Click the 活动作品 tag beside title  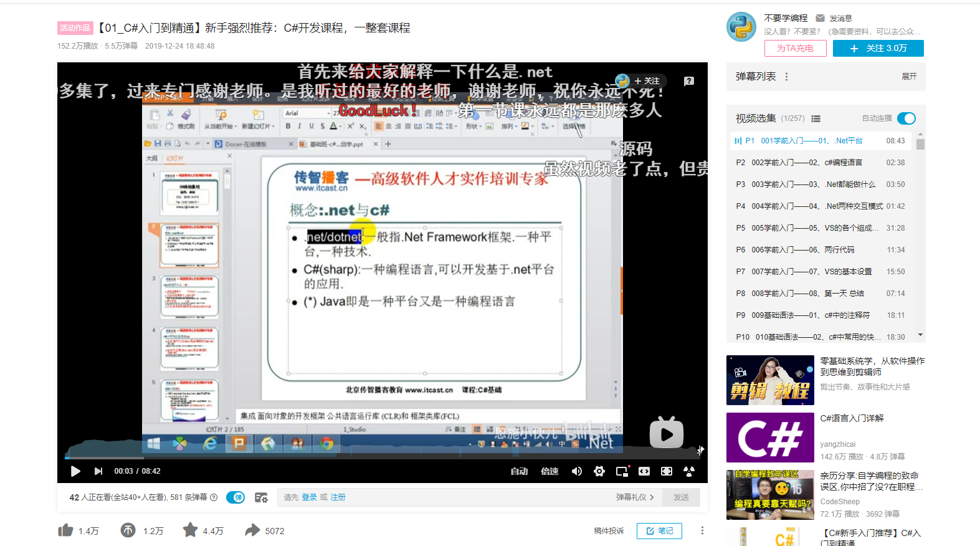(x=75, y=28)
